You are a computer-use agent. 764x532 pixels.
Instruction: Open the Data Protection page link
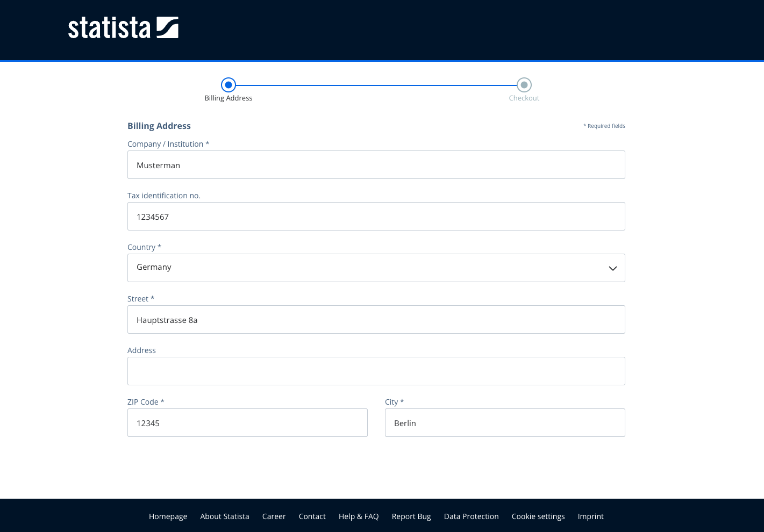[x=471, y=516]
